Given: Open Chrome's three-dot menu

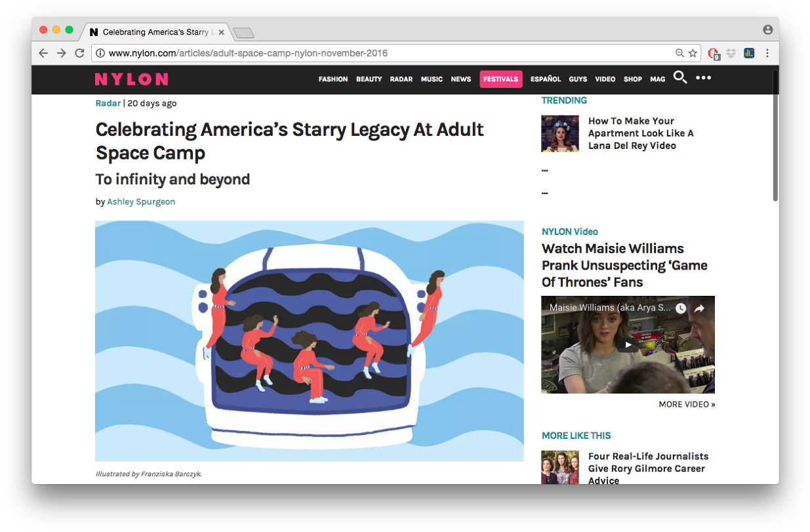Looking at the screenshot, I should [x=767, y=53].
